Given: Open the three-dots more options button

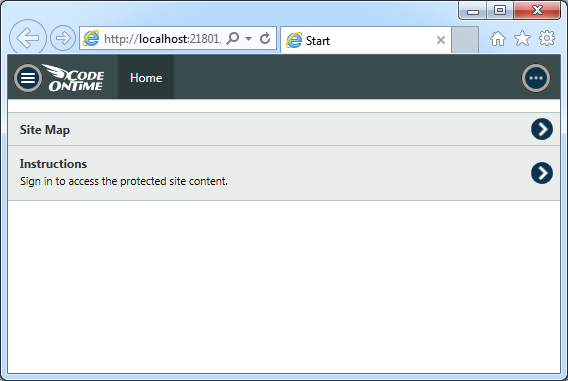Looking at the screenshot, I should point(536,78).
